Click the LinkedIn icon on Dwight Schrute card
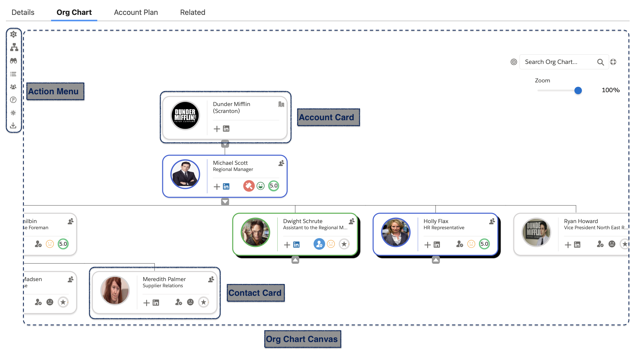Image resolution: width=635 pixels, height=364 pixels. (x=296, y=244)
